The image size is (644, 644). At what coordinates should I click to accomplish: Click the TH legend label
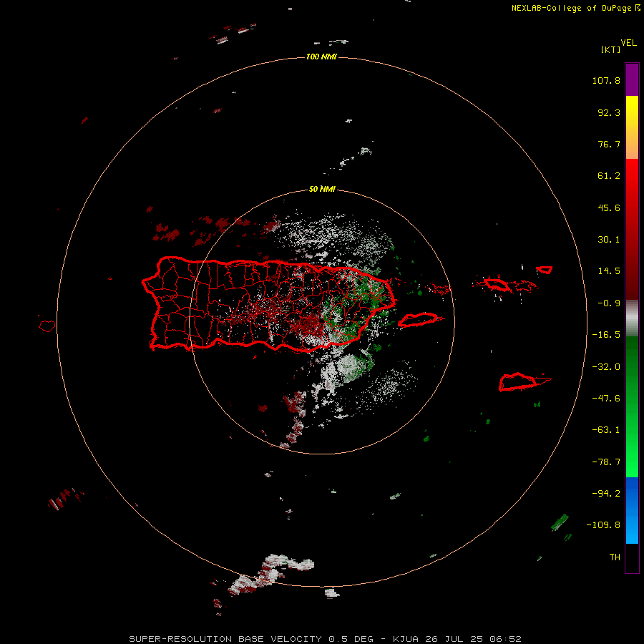point(615,557)
